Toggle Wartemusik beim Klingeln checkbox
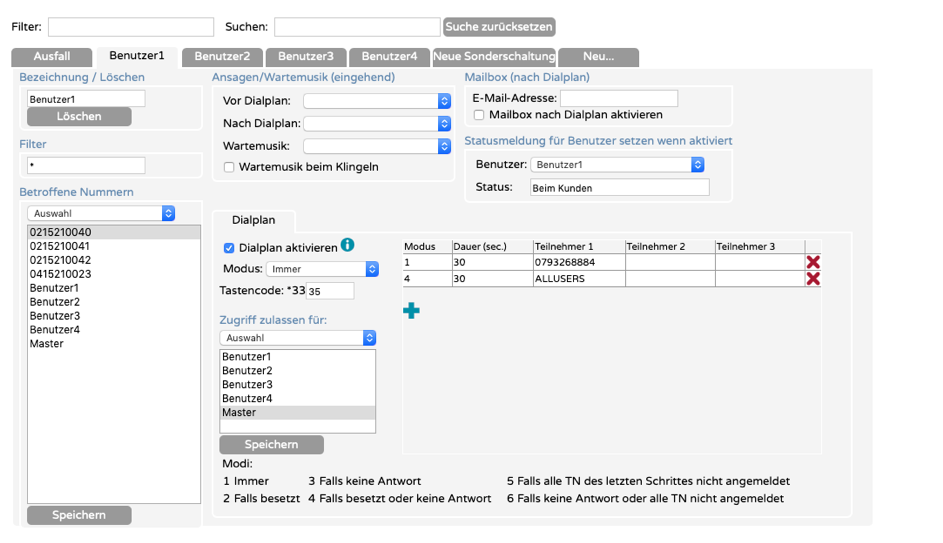The width and height of the screenshot is (943, 543). (229, 167)
